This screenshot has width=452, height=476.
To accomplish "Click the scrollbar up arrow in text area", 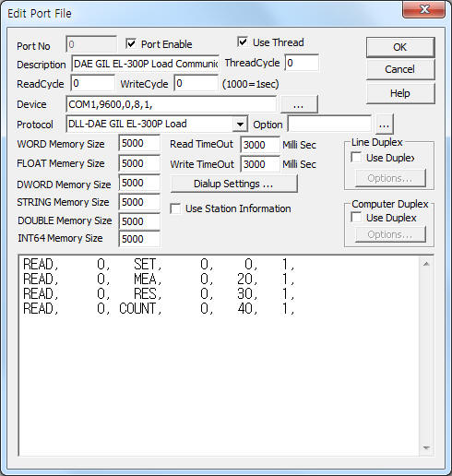I will point(426,264).
